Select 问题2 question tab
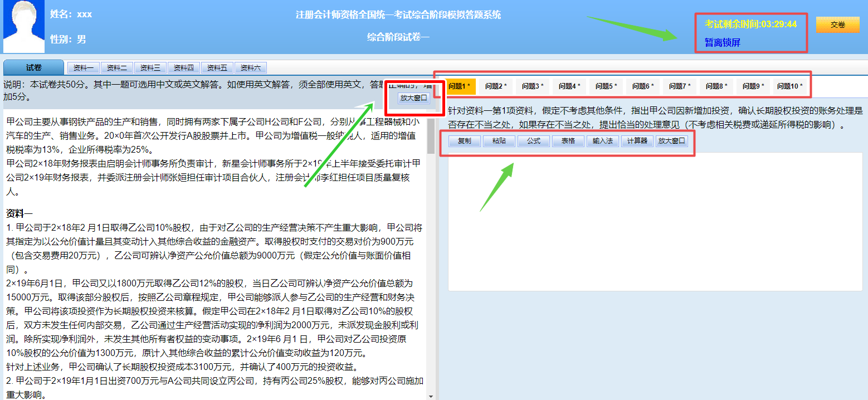868x400 pixels. pyautogui.click(x=496, y=86)
